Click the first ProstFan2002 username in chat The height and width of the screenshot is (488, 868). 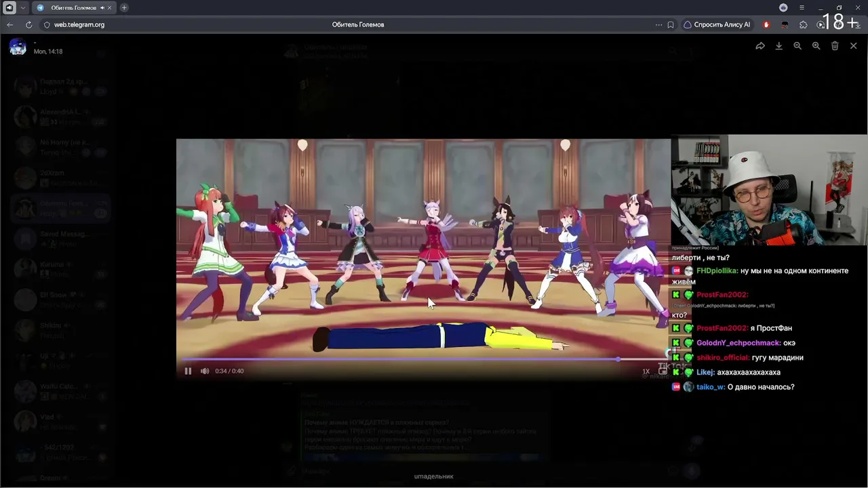722,295
